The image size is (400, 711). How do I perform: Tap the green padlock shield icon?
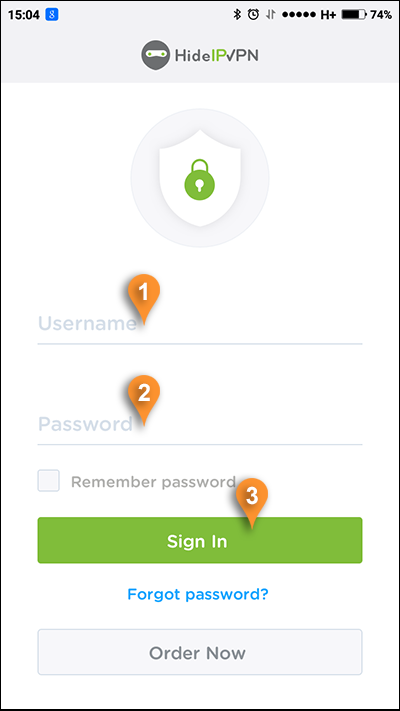pos(200,178)
